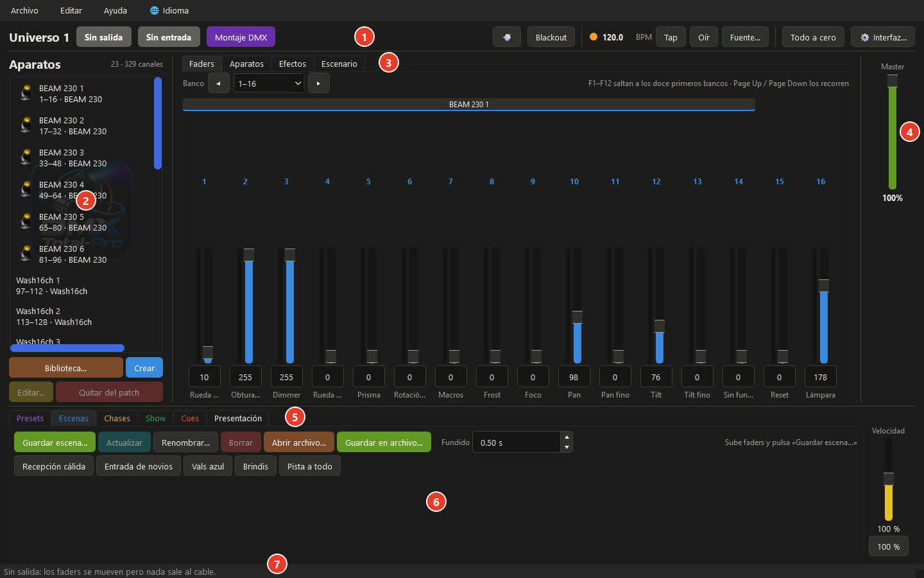Select the Wash16ch 1 fixture row
The height and width of the screenshot is (578, 924).
pyautogui.click(x=82, y=286)
